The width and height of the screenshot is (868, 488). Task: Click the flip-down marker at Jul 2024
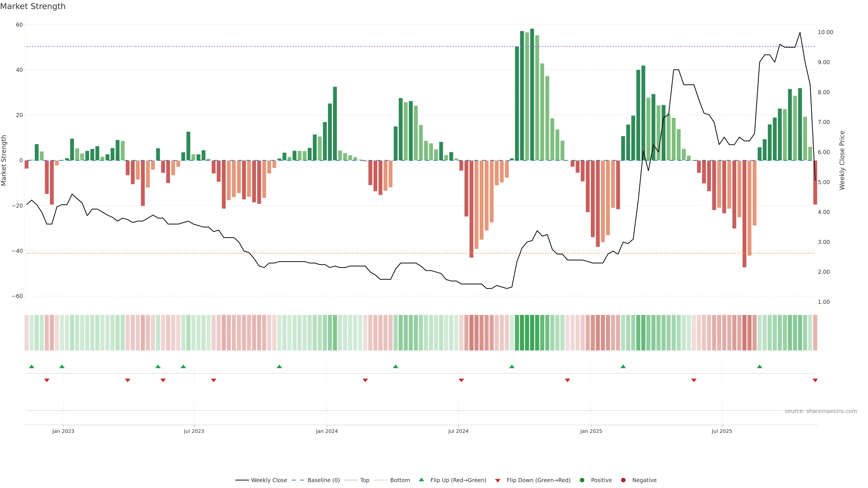point(461,380)
